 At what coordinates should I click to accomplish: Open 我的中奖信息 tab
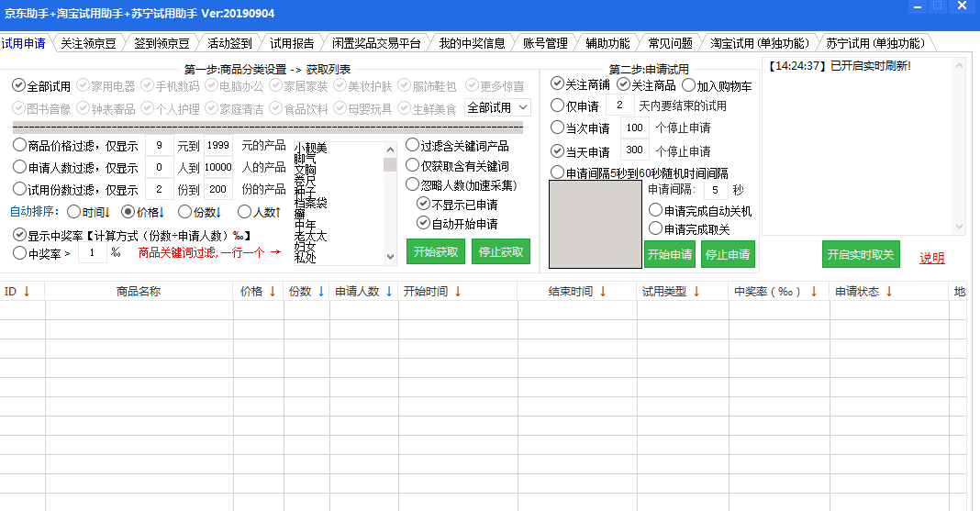[x=472, y=43]
